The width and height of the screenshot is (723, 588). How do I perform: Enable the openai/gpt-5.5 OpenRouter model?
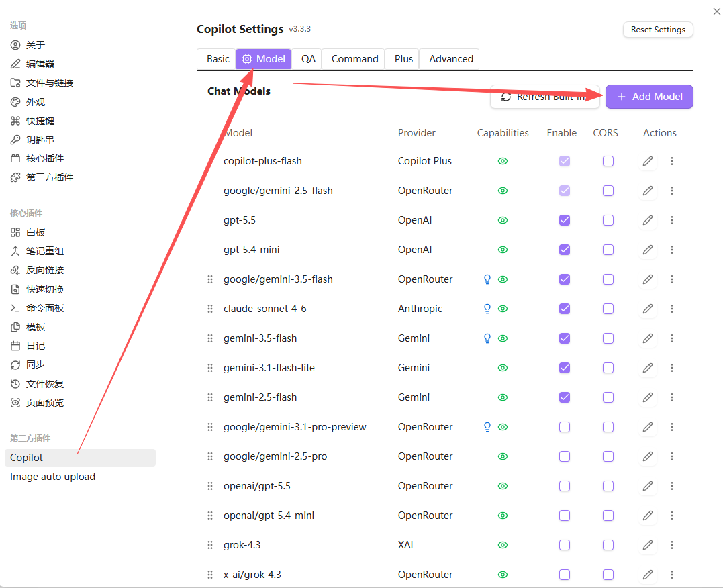565,485
